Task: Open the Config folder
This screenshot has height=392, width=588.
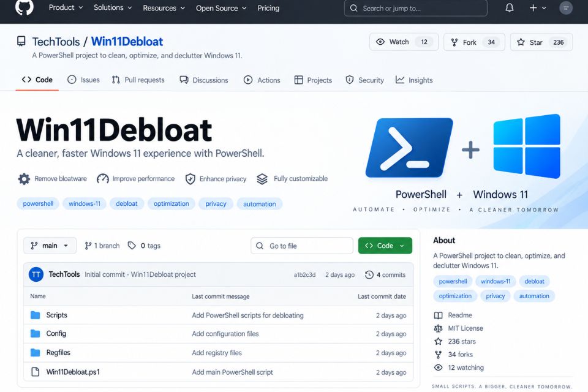Action: tap(56, 333)
